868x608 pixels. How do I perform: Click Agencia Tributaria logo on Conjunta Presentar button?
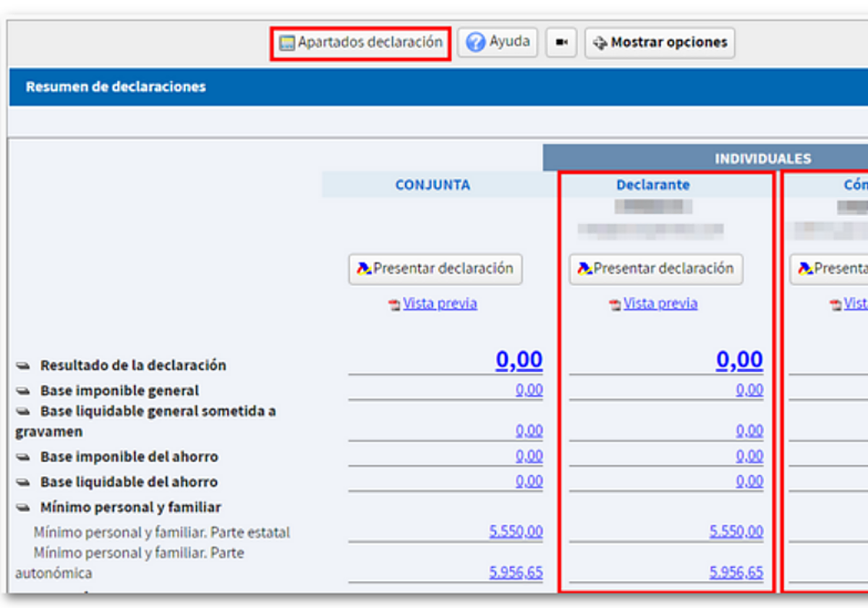[365, 269]
